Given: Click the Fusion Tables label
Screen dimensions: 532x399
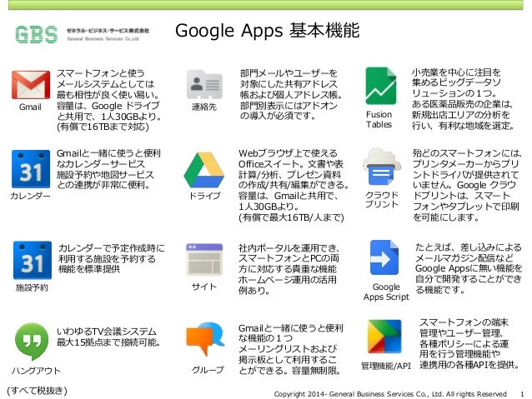Looking at the screenshot, I should pos(379,119).
